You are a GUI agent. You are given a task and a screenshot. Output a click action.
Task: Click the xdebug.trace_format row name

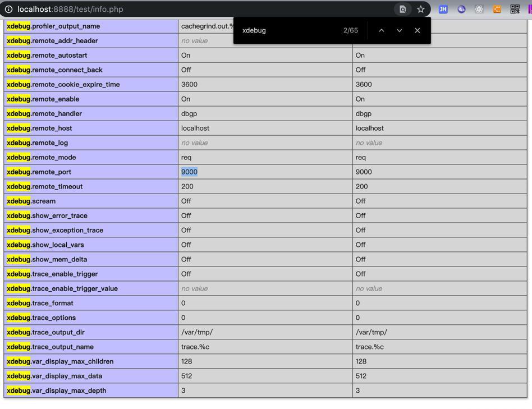tap(40, 303)
